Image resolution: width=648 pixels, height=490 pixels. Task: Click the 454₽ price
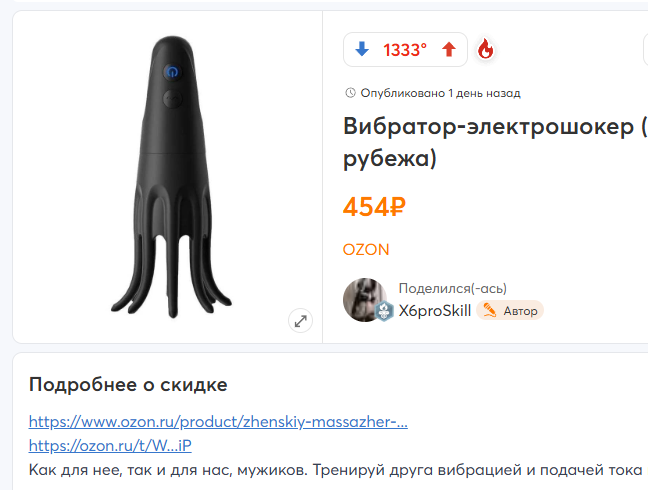click(374, 207)
